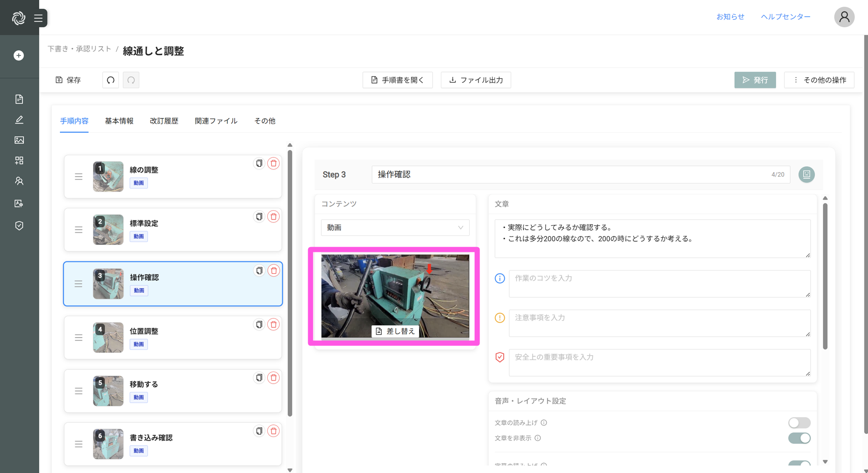Click the 発行 publish button
This screenshot has height=473, width=868.
pyautogui.click(x=755, y=80)
